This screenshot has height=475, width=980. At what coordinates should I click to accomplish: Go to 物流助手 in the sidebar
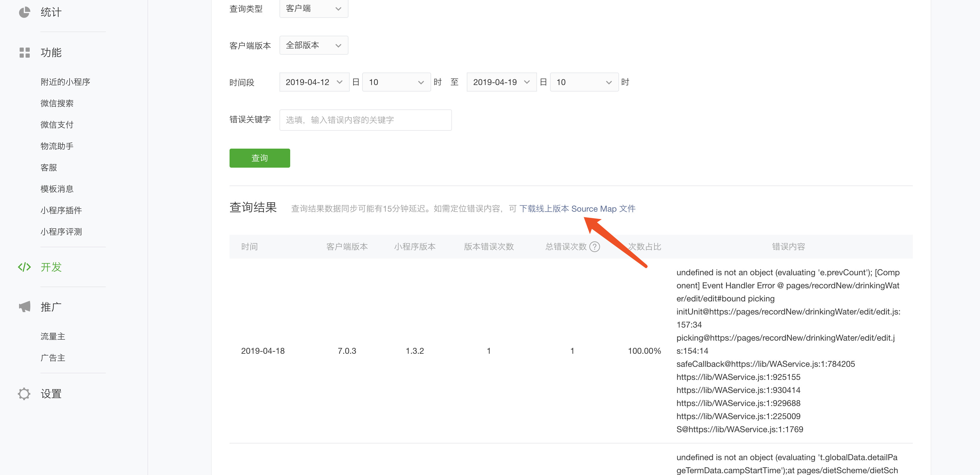[x=57, y=146]
